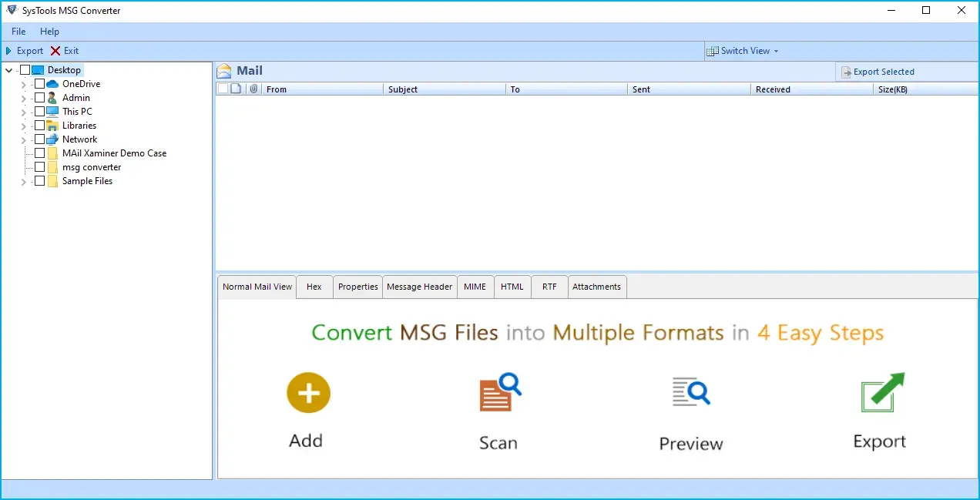Click the OneDrive cloud icon
The image size is (980, 500).
click(52, 84)
